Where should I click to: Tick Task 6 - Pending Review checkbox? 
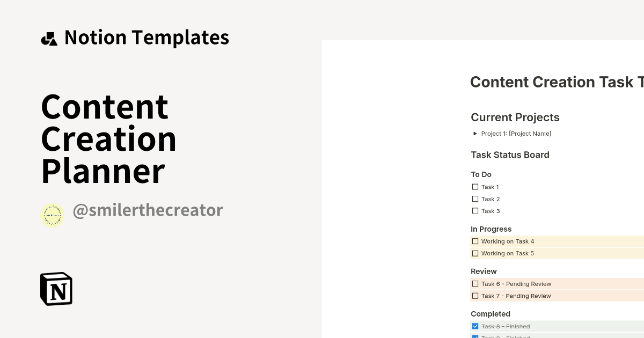pyautogui.click(x=475, y=283)
